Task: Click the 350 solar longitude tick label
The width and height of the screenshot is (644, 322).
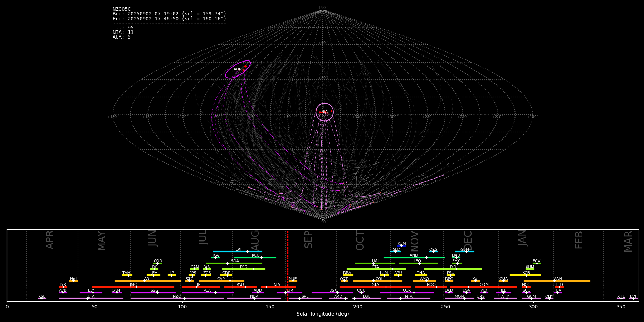Action: pos(621,307)
